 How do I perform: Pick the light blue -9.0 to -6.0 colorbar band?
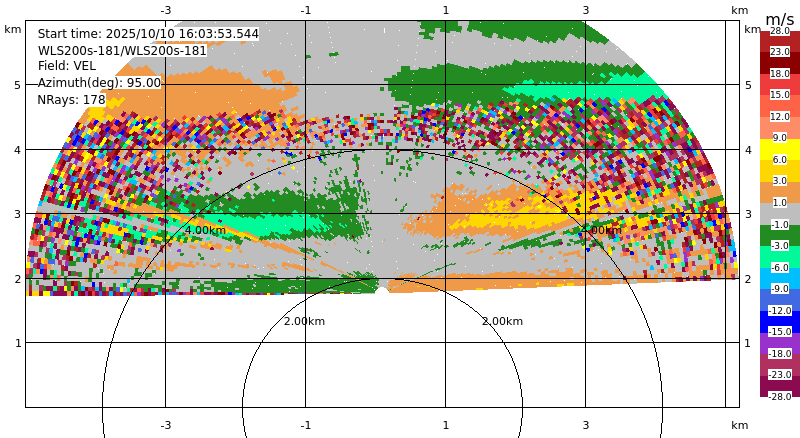point(780,278)
